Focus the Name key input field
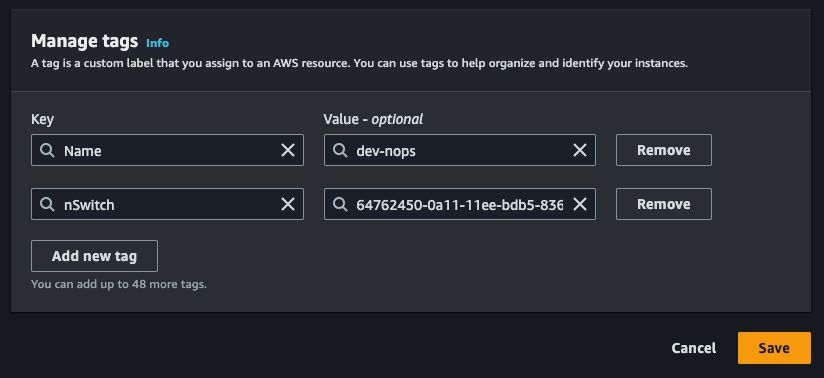 coord(167,150)
